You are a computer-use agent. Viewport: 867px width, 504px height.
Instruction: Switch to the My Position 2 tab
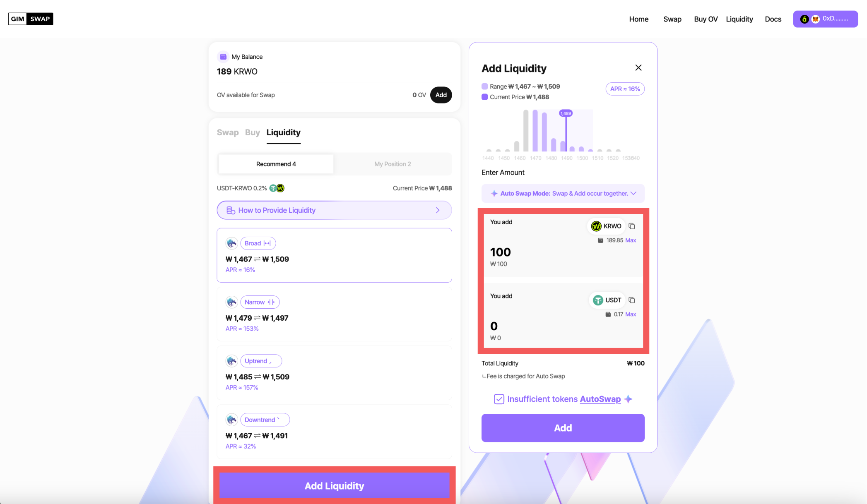pos(393,164)
